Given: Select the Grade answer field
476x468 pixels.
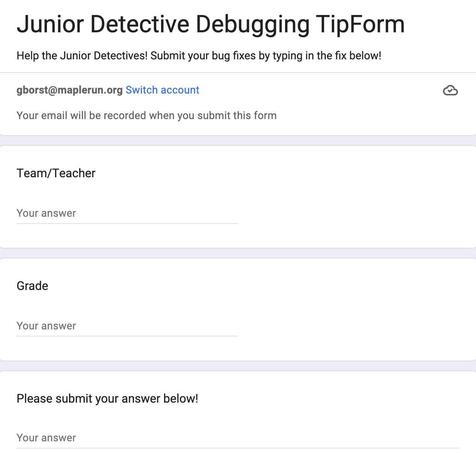Looking at the screenshot, I should tap(127, 326).
